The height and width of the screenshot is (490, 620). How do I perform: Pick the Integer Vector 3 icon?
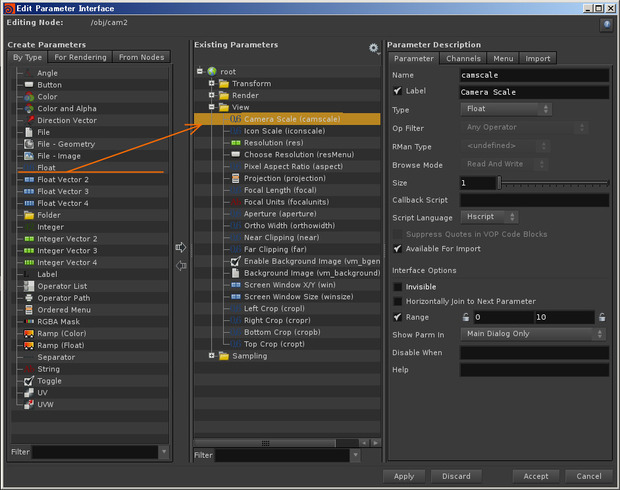(x=29, y=251)
